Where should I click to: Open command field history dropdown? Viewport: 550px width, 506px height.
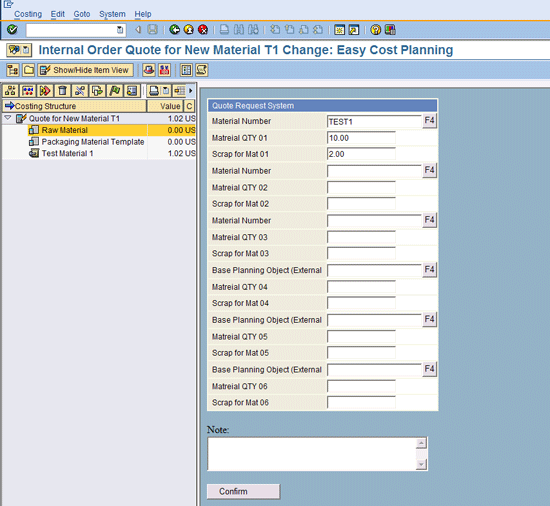coord(120,30)
